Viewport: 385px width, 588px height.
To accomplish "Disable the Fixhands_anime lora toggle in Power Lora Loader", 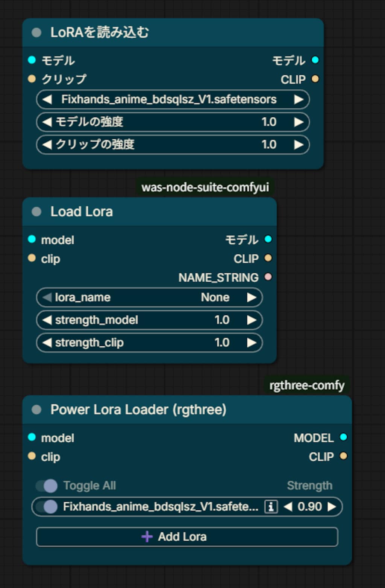I will (47, 507).
